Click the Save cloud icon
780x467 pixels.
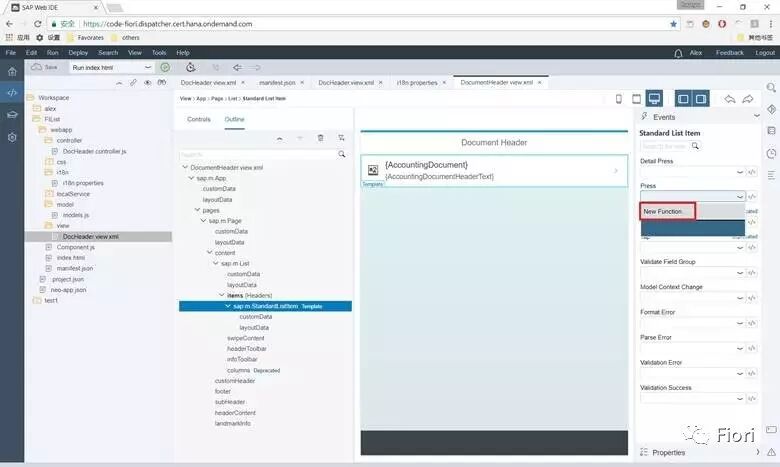[x=37, y=67]
